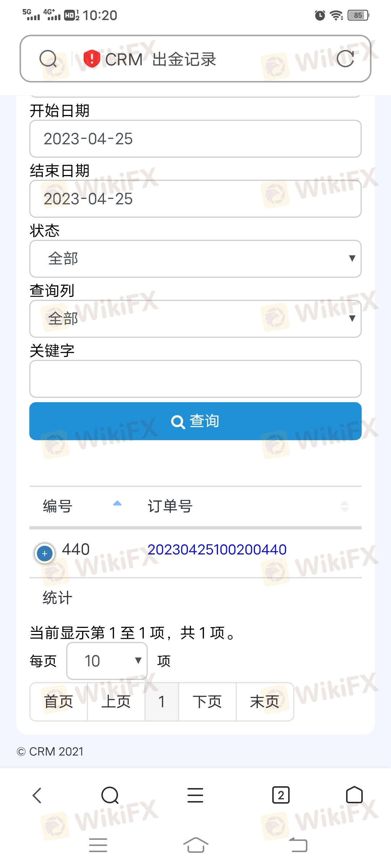Open order link 20230425100200440
The image size is (391, 868).
point(217,550)
